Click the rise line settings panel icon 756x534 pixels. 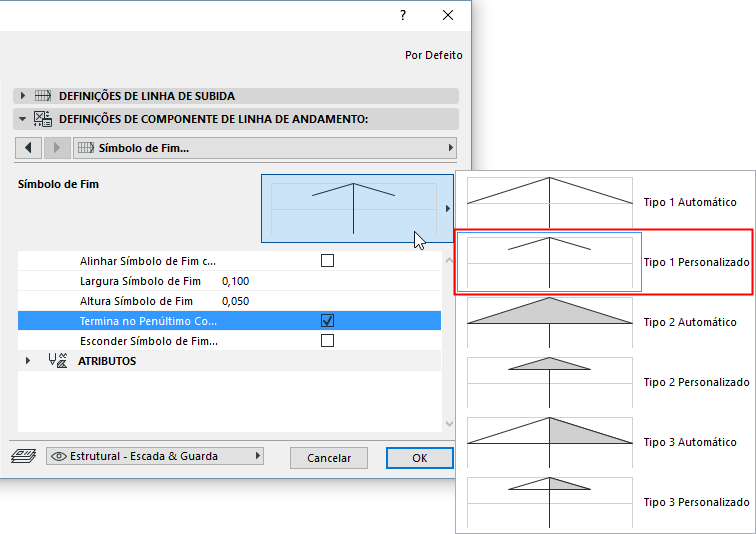[x=43, y=95]
